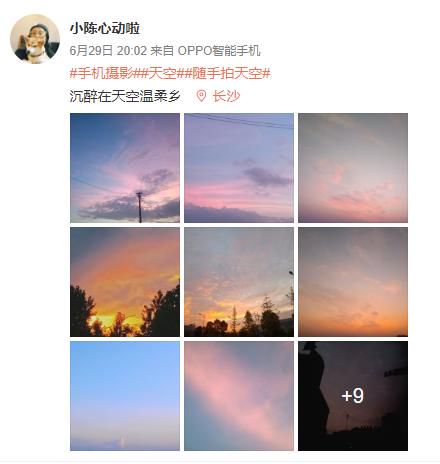Screen dimensions: 440x464
Task: Expand the +9 more photos thumbnail
Action: coord(353,396)
